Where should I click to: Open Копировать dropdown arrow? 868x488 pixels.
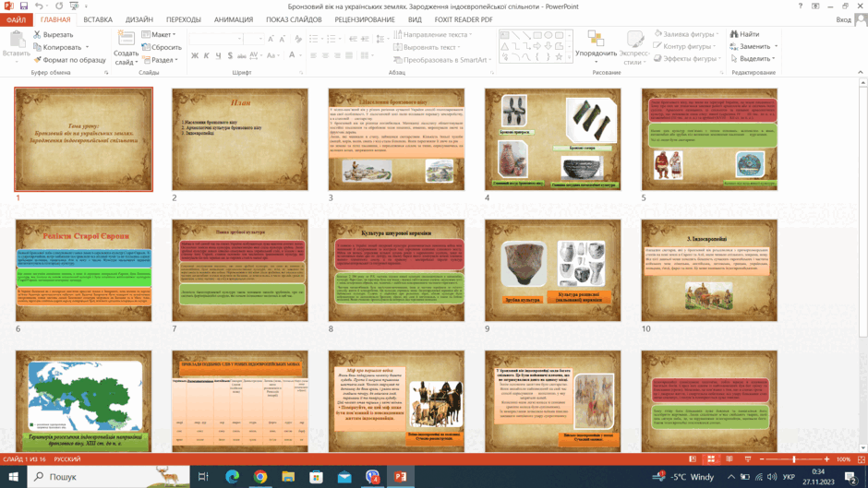click(x=87, y=48)
